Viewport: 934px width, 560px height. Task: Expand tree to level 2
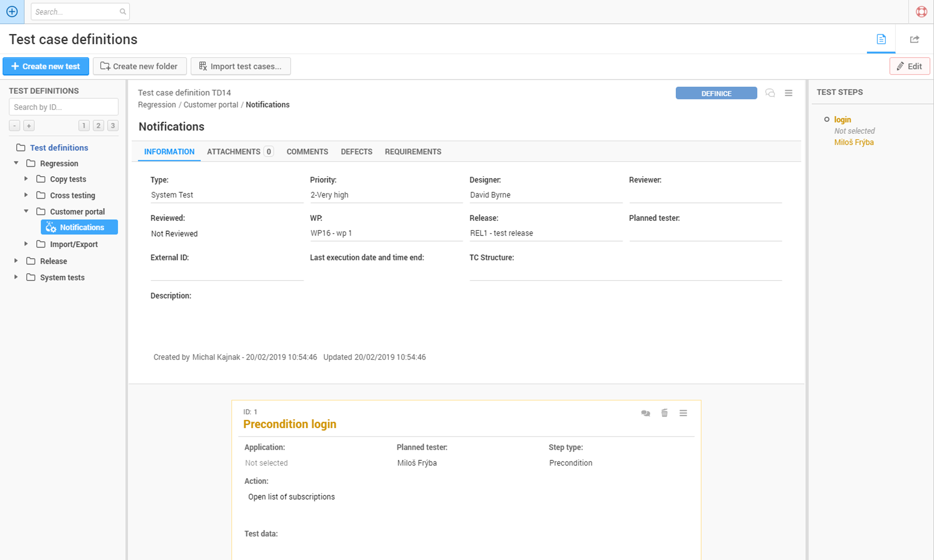tap(98, 126)
